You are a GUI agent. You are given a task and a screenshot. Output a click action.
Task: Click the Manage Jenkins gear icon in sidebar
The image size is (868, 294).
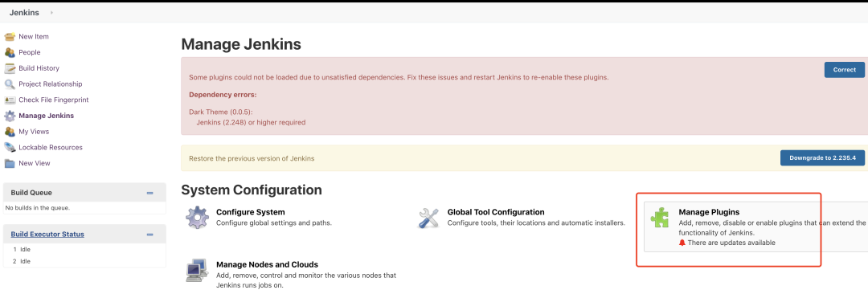coord(10,116)
